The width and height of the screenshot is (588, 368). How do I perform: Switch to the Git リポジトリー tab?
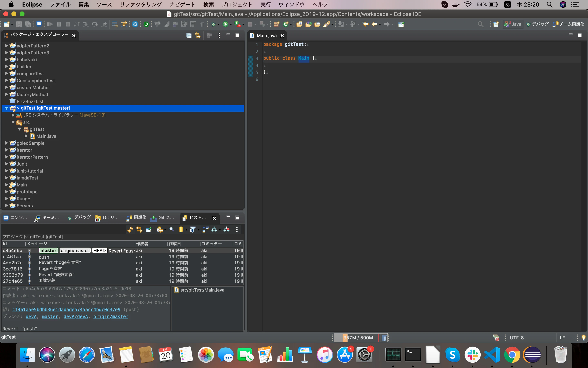coord(107,218)
